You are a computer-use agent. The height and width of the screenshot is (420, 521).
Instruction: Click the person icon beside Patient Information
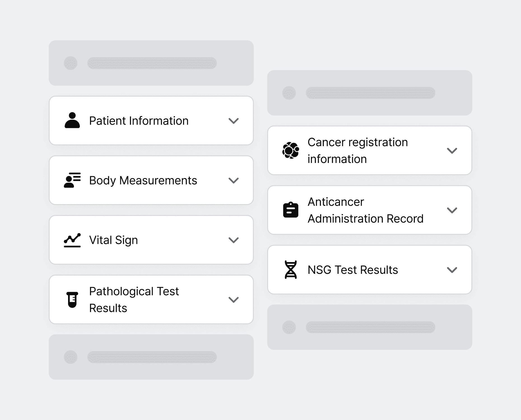pos(72,120)
